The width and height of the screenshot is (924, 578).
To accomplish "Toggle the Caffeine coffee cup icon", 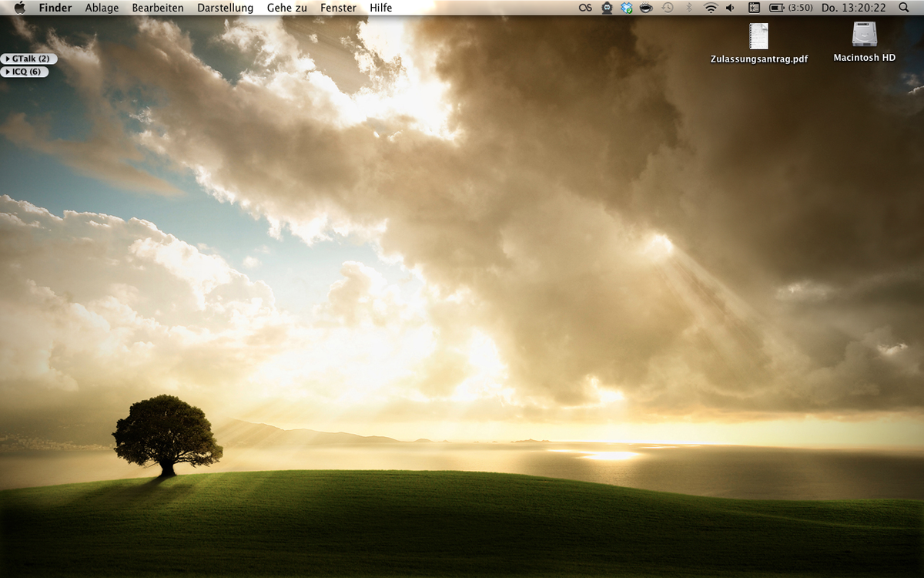I will 647,8.
